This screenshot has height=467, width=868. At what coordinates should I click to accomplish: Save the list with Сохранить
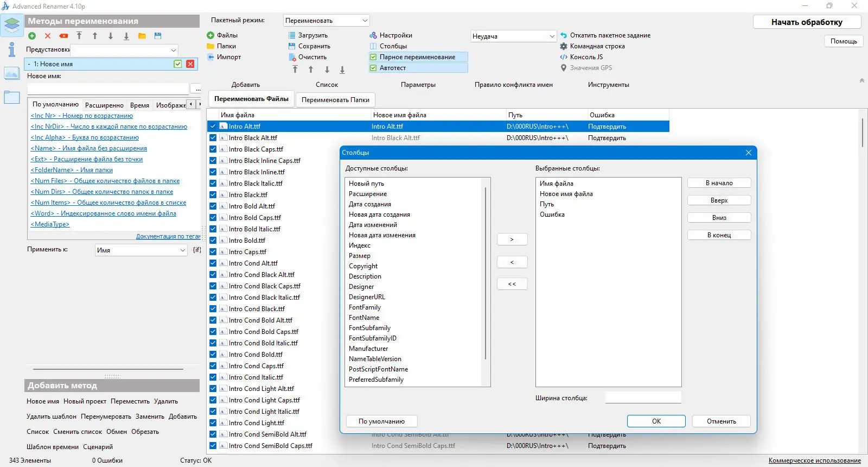pos(309,46)
